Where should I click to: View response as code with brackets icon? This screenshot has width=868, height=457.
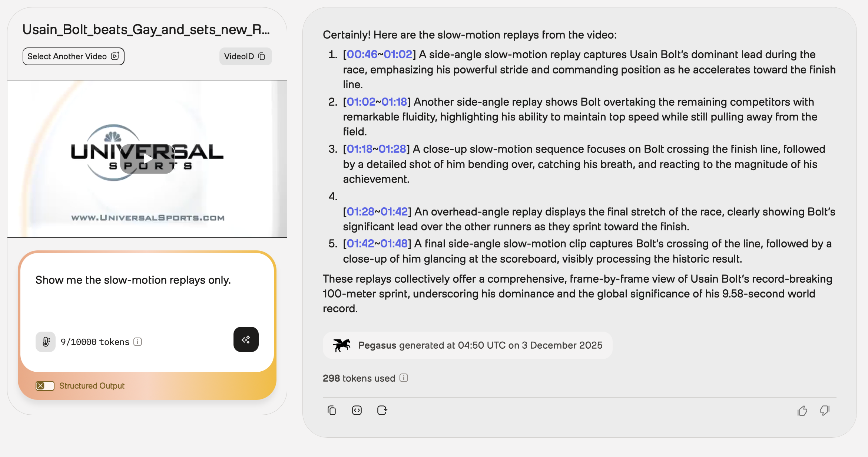click(357, 410)
